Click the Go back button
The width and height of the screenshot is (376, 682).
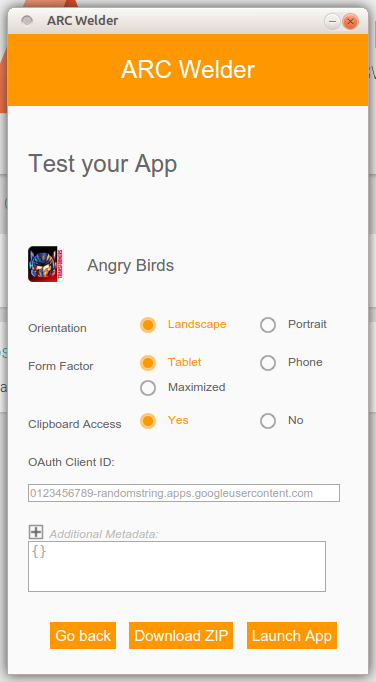pos(83,635)
